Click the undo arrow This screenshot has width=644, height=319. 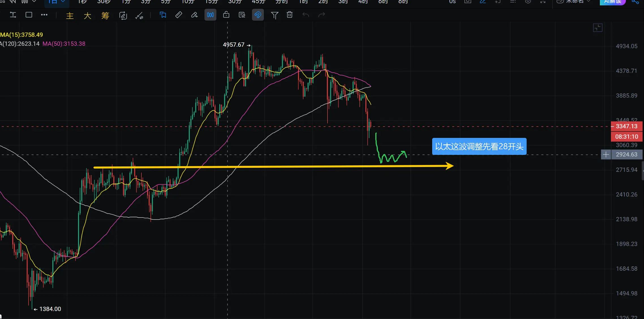pos(305,15)
